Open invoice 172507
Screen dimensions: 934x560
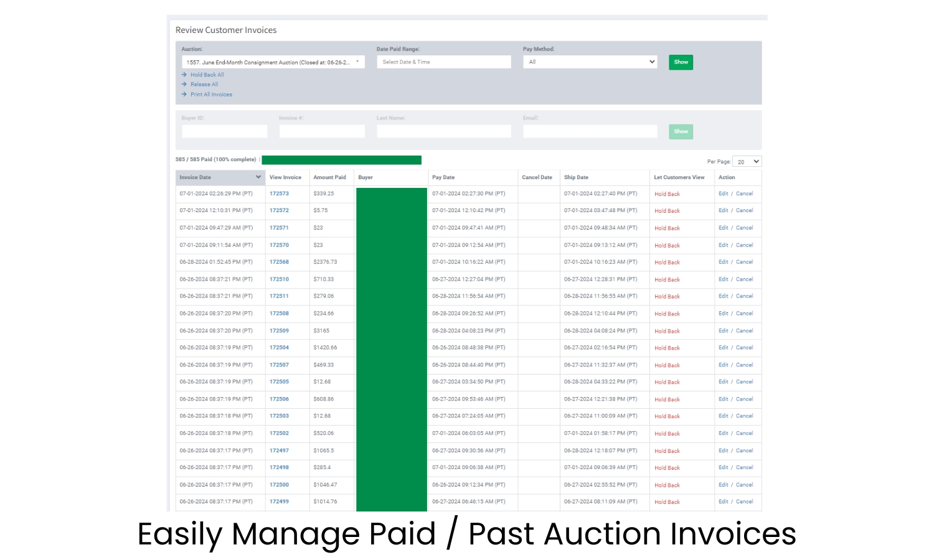tap(279, 365)
